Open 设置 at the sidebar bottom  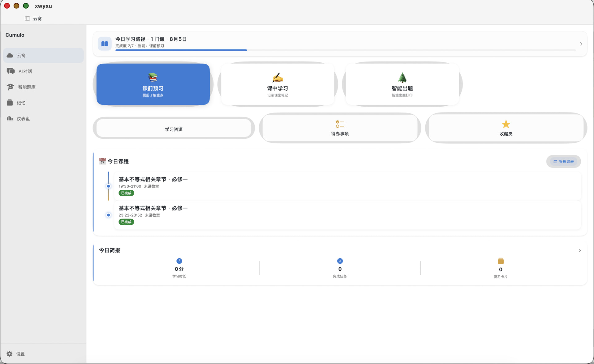click(43, 354)
